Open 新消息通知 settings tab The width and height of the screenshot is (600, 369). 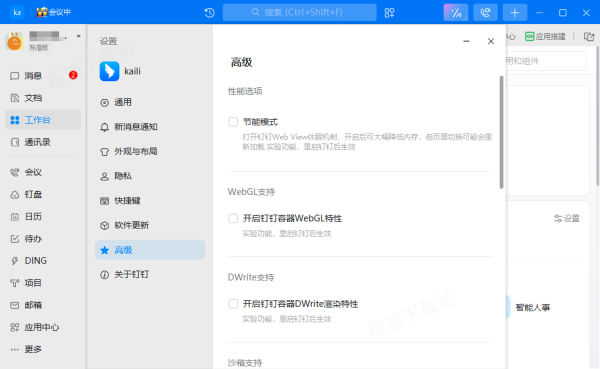[x=150, y=127]
